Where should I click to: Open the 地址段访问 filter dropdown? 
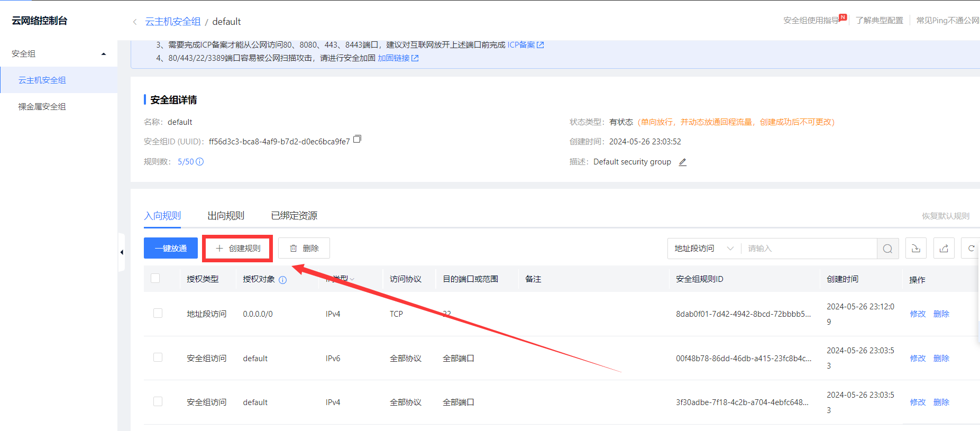(x=704, y=249)
